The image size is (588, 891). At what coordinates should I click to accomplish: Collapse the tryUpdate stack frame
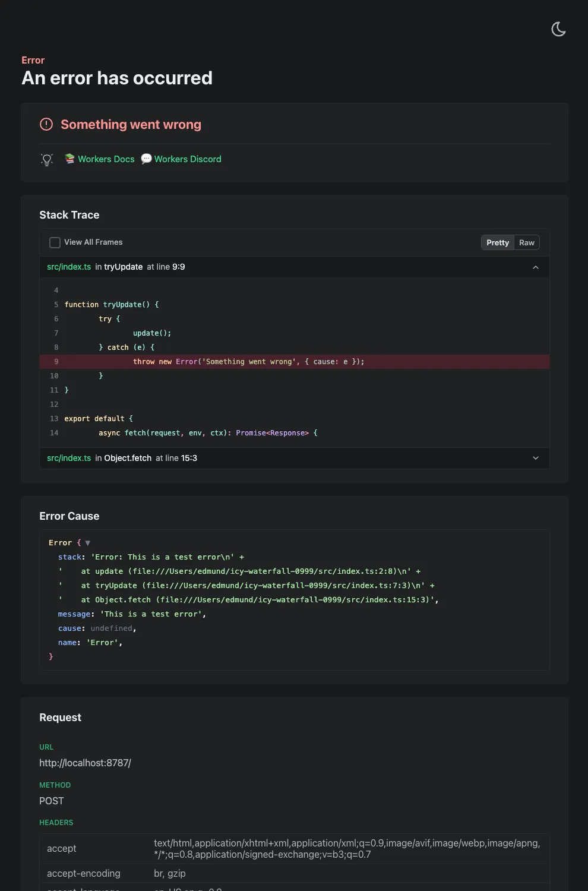tap(536, 267)
